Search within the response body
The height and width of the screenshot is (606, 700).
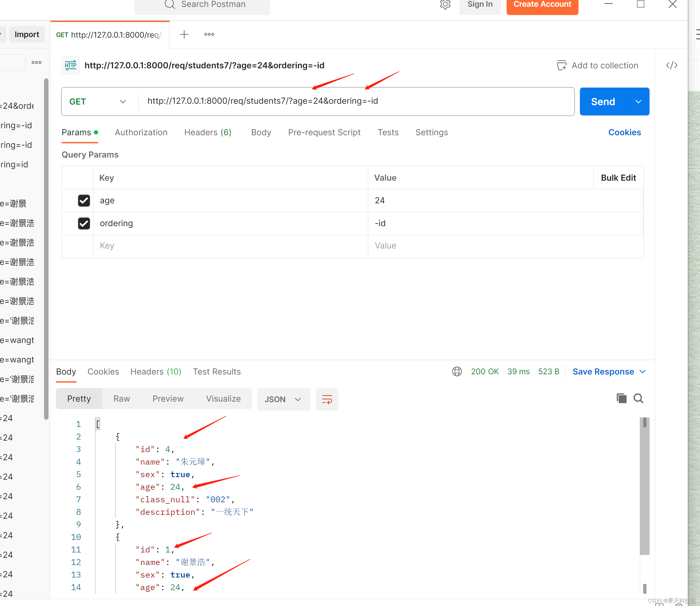pyautogui.click(x=638, y=398)
